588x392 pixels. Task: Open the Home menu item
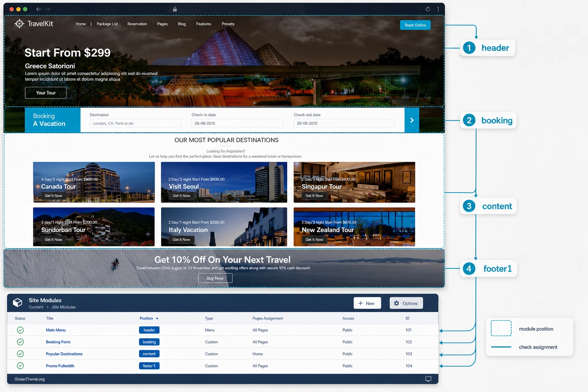tap(81, 24)
